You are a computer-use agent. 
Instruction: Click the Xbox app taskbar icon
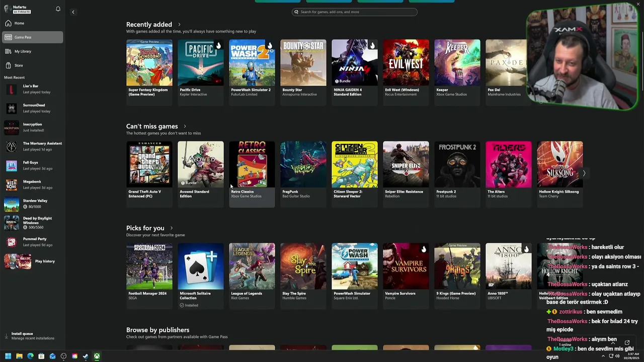tap(97, 356)
